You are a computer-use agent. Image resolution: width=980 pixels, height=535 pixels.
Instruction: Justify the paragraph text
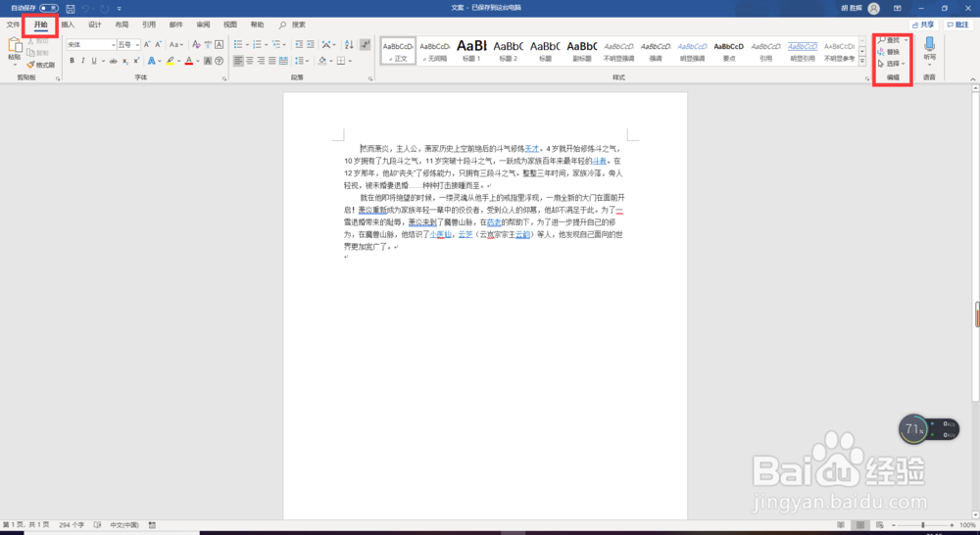(x=272, y=61)
